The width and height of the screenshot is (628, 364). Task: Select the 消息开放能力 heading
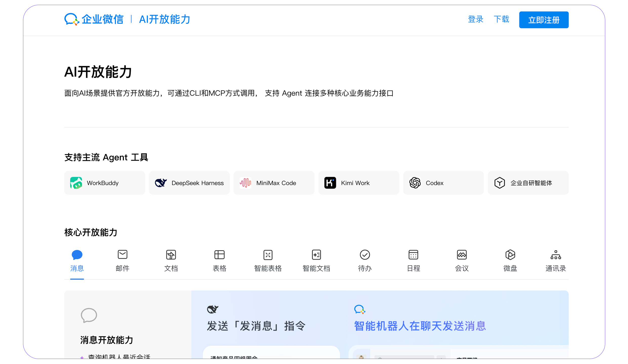107,340
